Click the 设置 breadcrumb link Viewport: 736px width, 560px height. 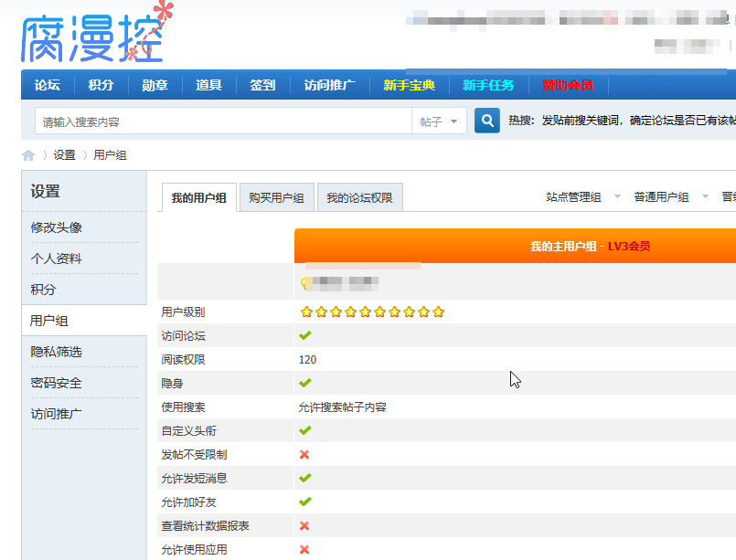(x=64, y=155)
